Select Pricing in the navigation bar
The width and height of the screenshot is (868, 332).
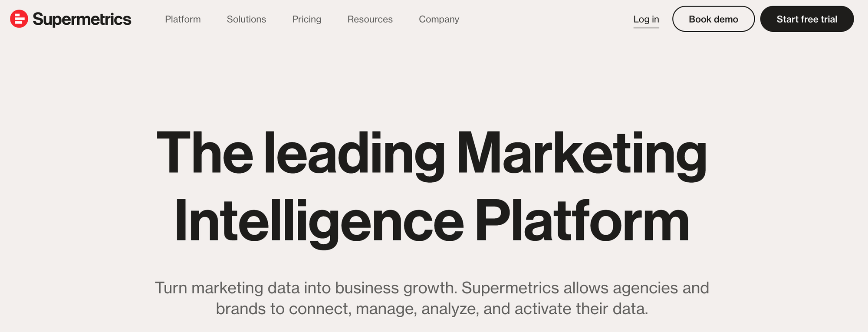click(306, 19)
